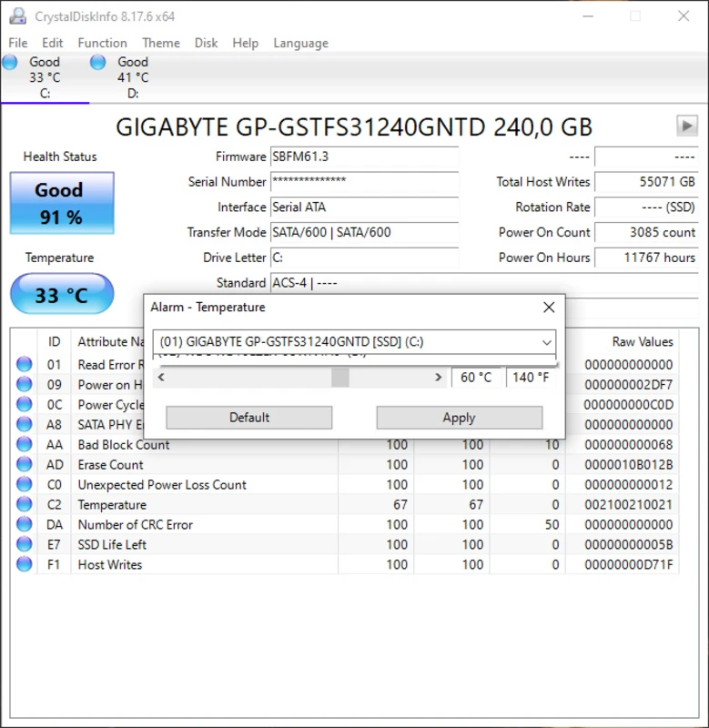Click status orb for Temperature attribute C2

pos(25,504)
